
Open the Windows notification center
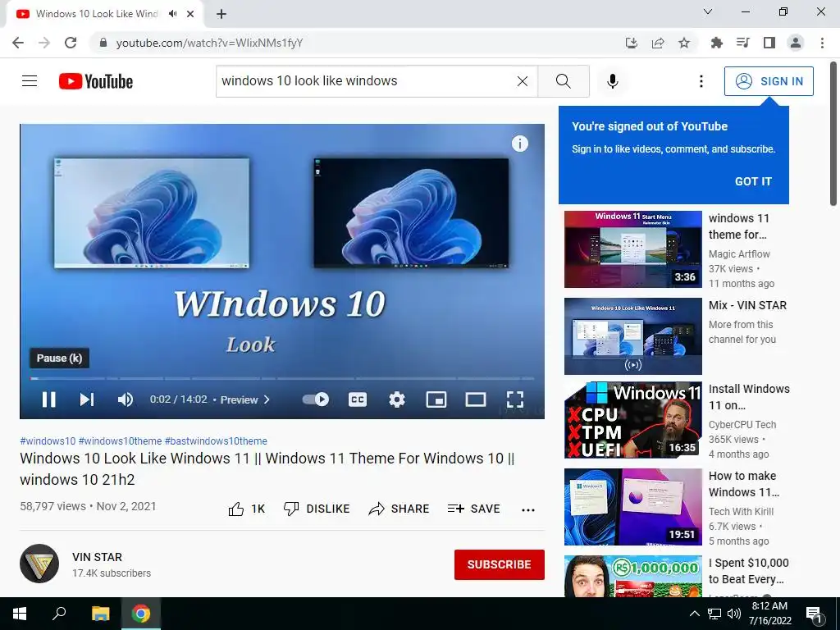(x=815, y=614)
